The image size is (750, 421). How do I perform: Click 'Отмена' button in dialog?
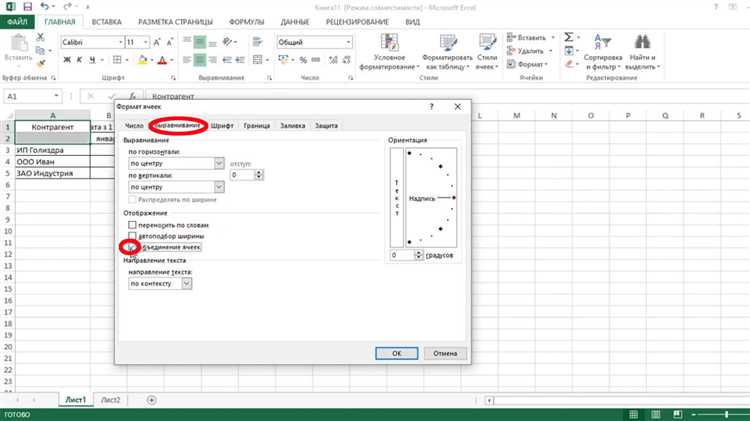point(445,353)
